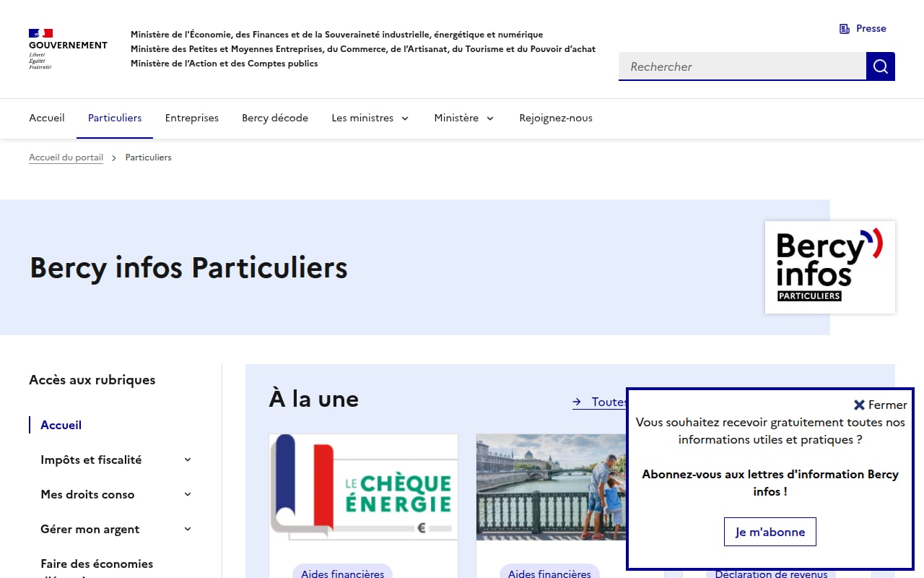Open the Accueil navigation item
The image size is (924, 578).
click(47, 118)
